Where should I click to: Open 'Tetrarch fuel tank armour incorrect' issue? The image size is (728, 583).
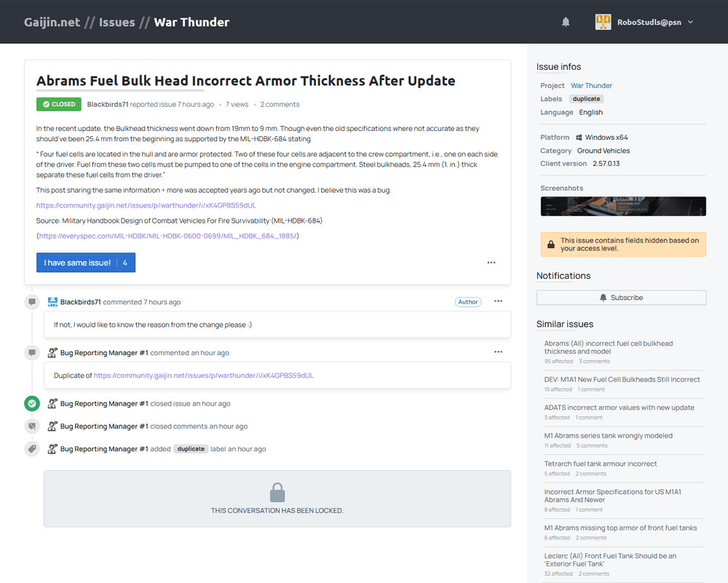(x=601, y=464)
